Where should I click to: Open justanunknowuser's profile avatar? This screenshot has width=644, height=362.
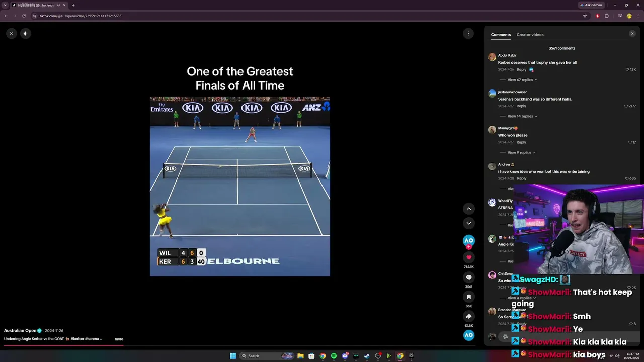click(x=492, y=93)
